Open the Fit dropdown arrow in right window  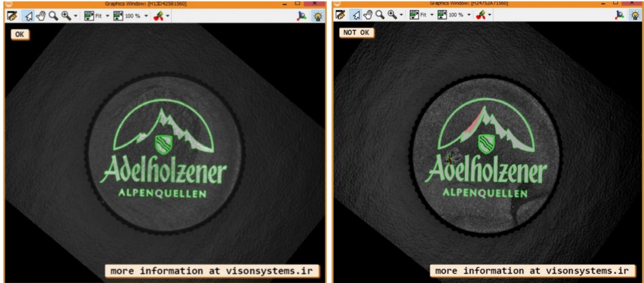[432, 15]
